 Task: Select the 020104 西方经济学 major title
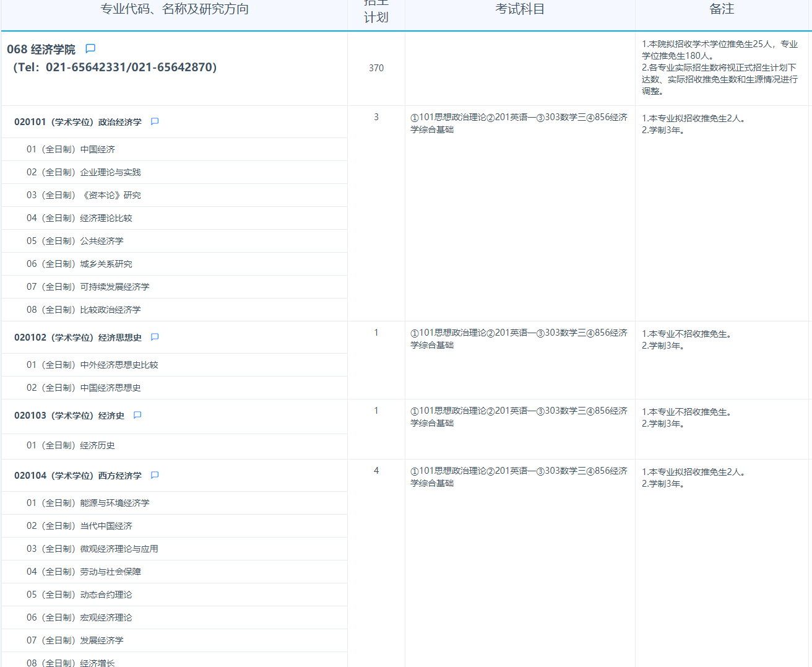pos(78,476)
